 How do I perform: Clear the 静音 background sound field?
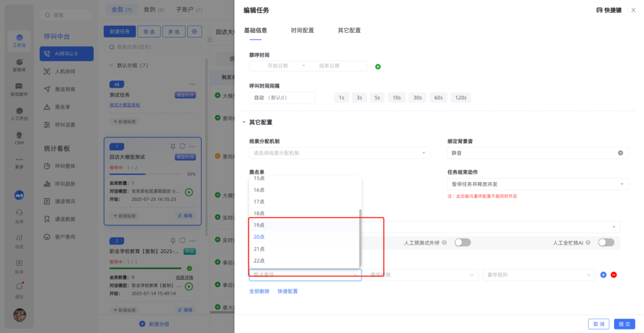coord(620,153)
